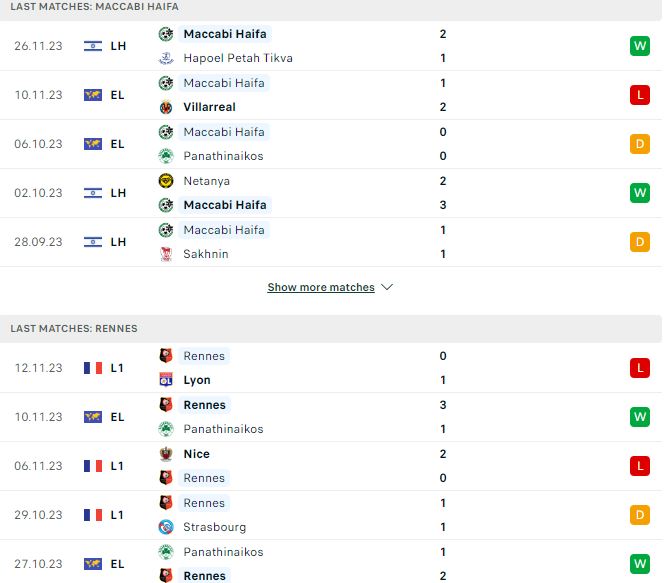Expand the Show more matches chevron
The image size is (671, 583).
coord(387,287)
